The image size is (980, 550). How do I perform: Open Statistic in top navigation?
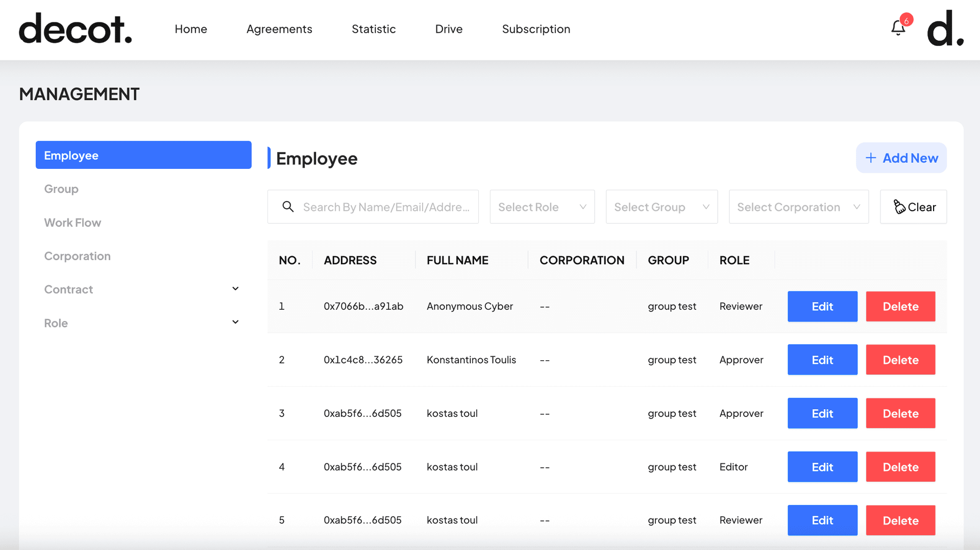374,29
